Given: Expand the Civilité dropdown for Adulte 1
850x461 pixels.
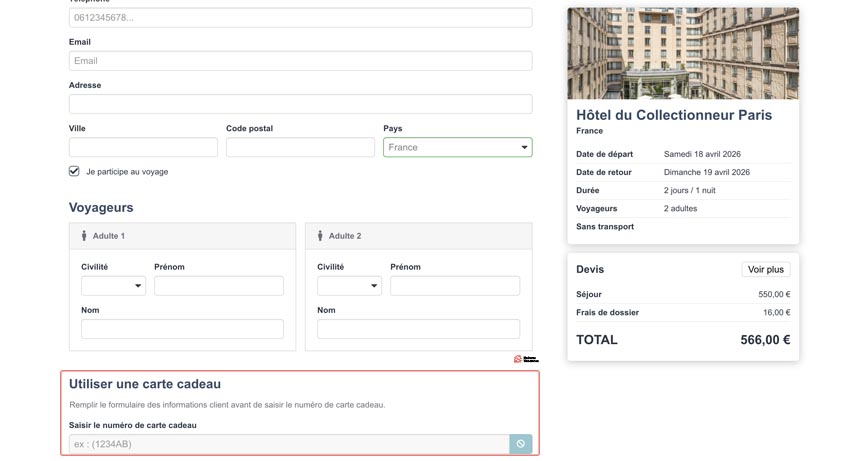Looking at the screenshot, I should [x=113, y=286].
